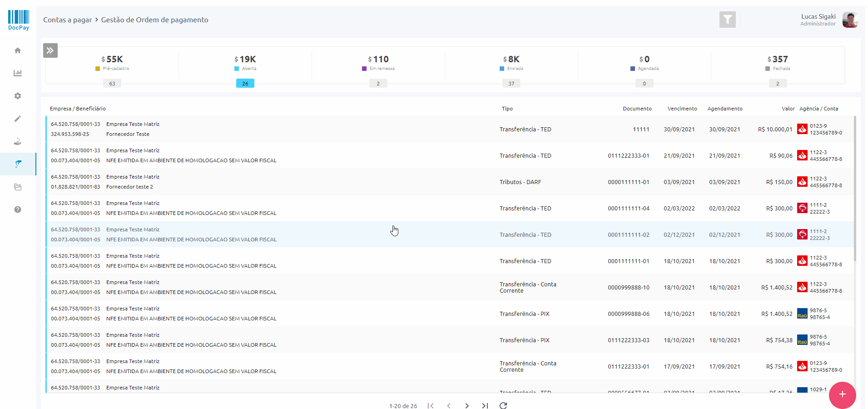The width and height of the screenshot is (868, 409).
Task: Open the DocPay logo home
Action: pyautogui.click(x=19, y=20)
